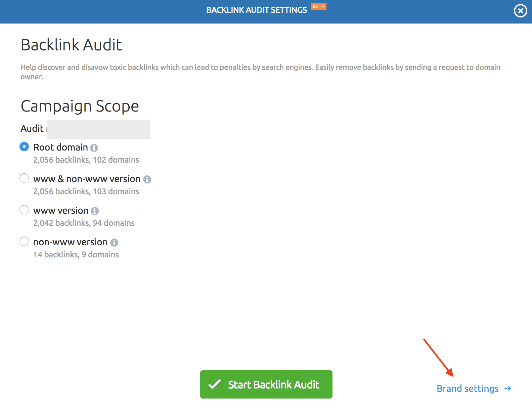Click the info icon next to Root domain

94,148
